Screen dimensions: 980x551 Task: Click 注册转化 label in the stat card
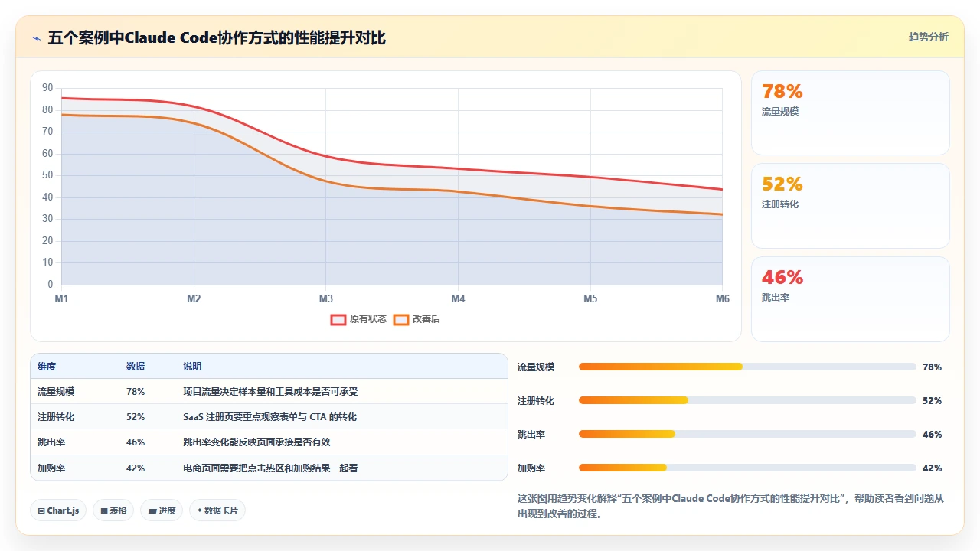coord(780,204)
